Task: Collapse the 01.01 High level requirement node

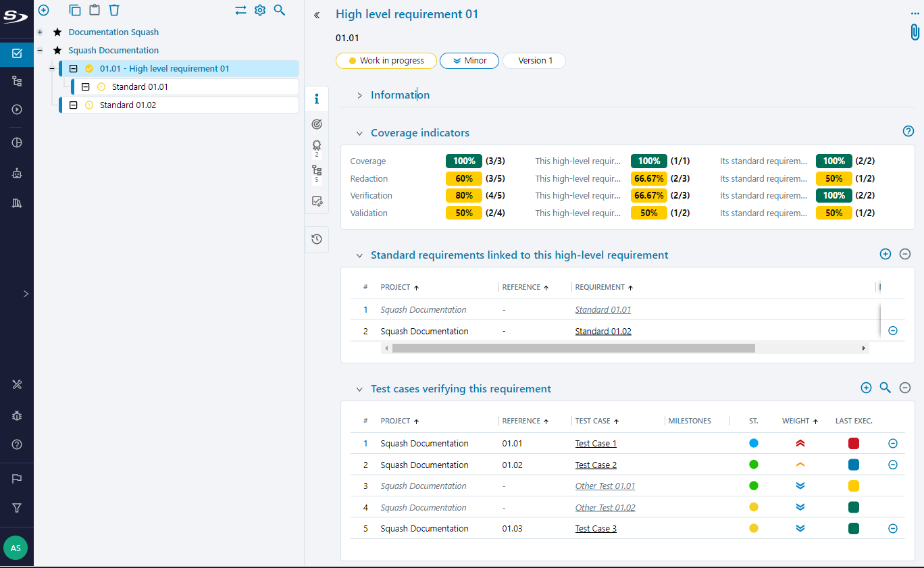Action: click(x=52, y=69)
